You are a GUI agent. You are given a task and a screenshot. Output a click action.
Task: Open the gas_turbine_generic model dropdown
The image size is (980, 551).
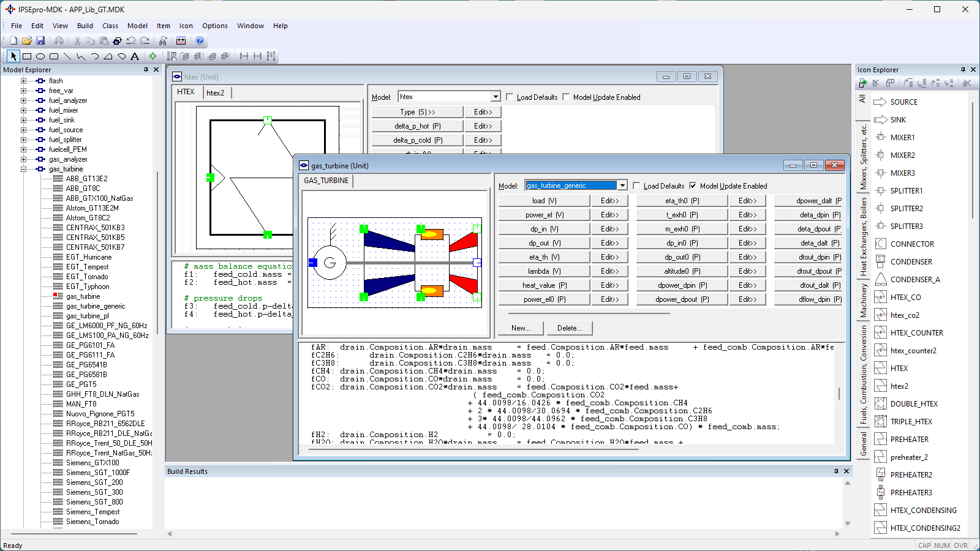coord(622,186)
